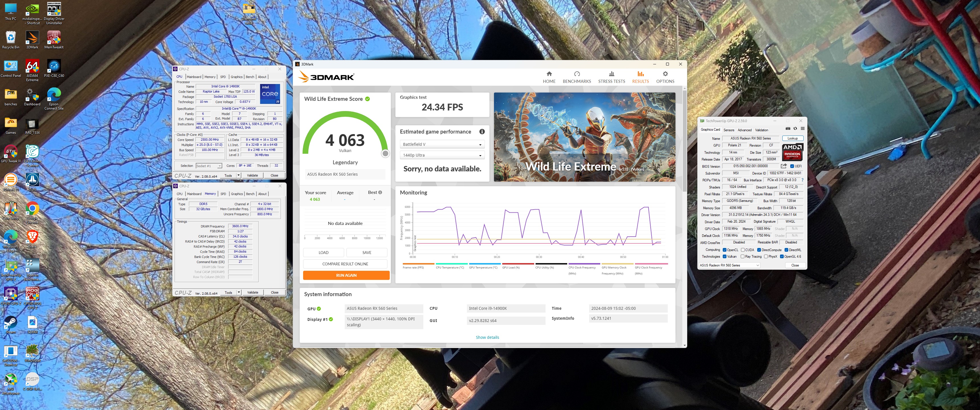980x410 pixels.
Task: Click RUN AGAIN in 3DMark
Action: tap(346, 275)
